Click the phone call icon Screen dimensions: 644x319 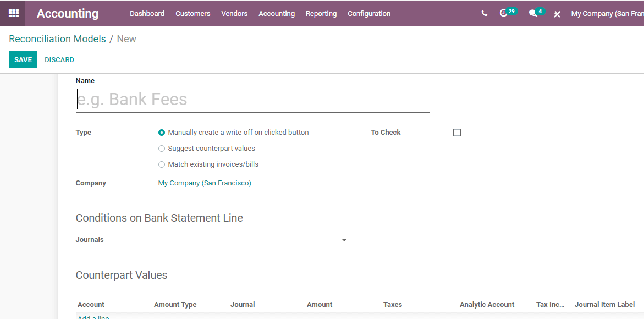[484, 14]
